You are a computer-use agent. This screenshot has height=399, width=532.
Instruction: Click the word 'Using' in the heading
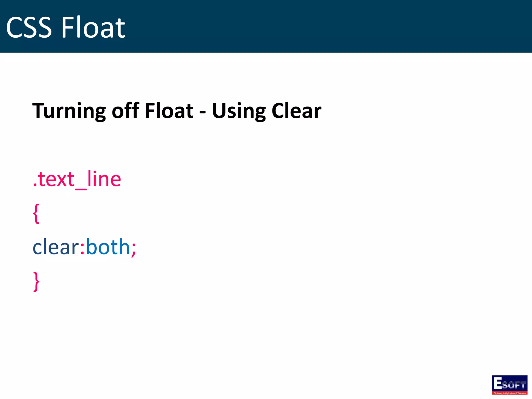[239, 111]
